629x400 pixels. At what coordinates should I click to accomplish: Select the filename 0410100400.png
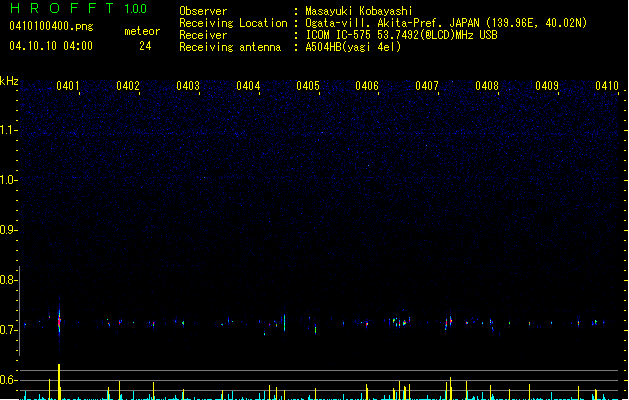click(51, 26)
